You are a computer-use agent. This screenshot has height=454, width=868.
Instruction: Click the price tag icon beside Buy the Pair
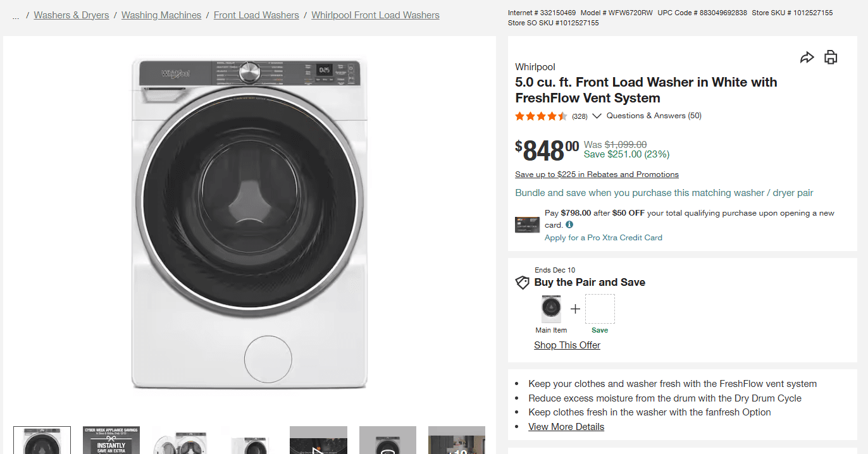point(523,283)
